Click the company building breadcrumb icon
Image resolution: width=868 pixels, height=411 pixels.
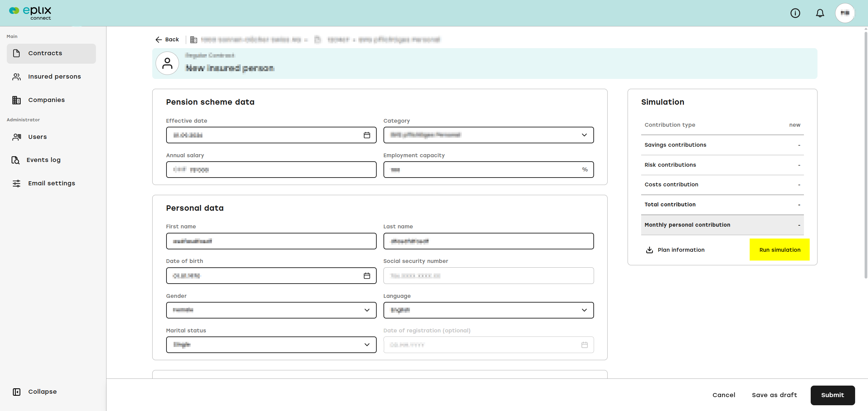(x=194, y=40)
